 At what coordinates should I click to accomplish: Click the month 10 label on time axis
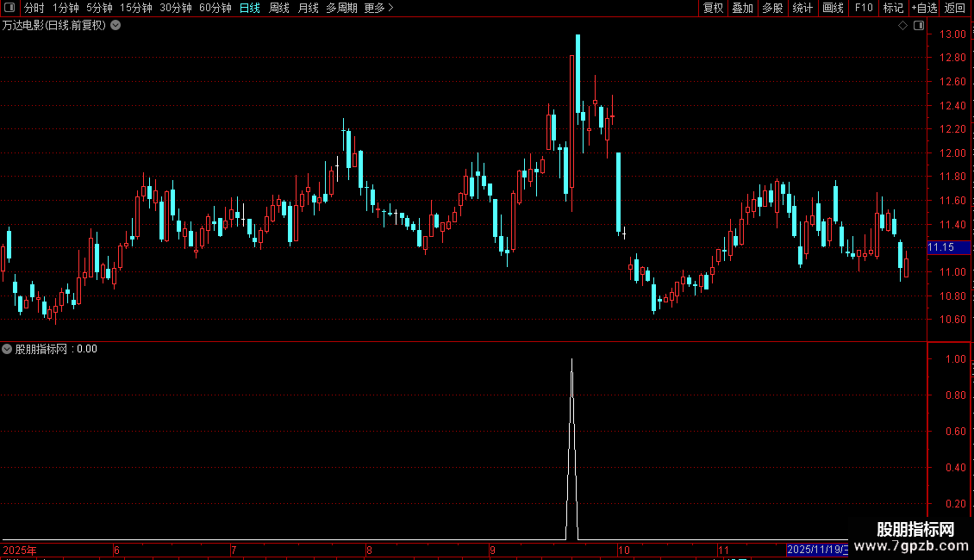click(624, 550)
